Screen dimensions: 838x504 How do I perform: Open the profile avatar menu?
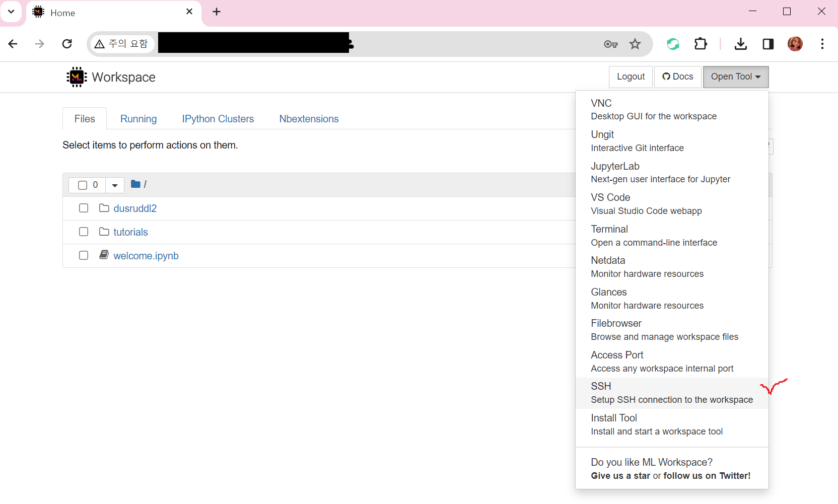(795, 44)
